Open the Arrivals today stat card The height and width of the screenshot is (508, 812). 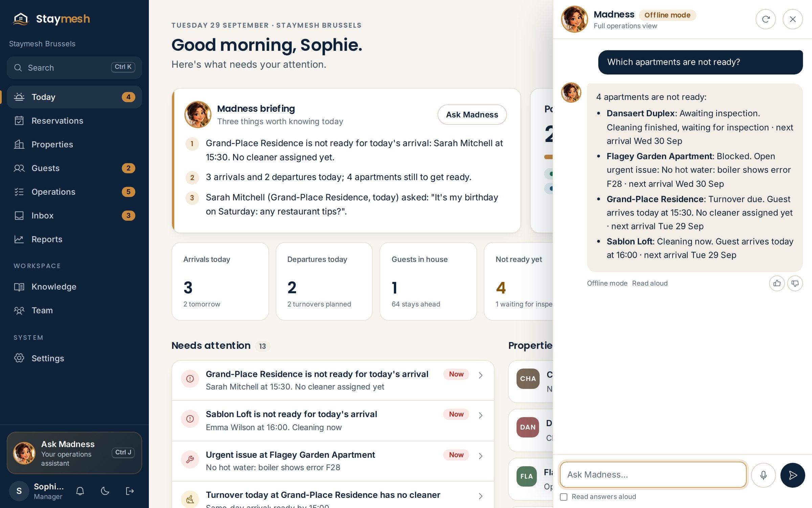(220, 281)
